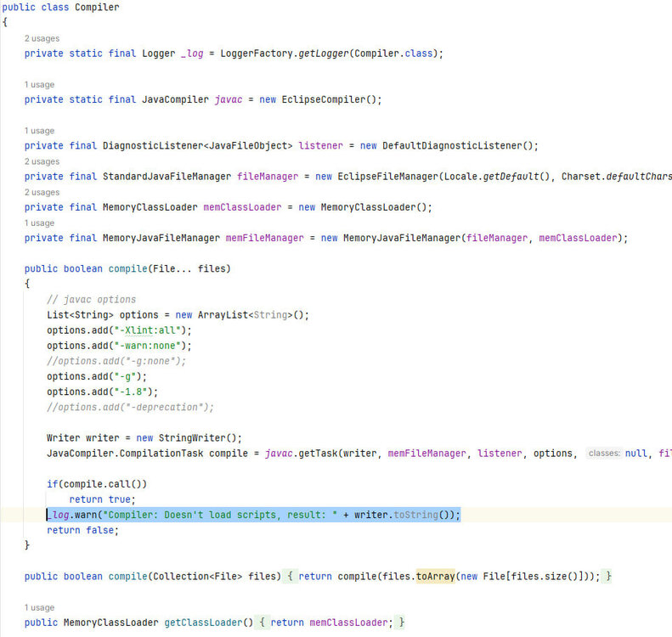Screen dimensions: 672x637
Task: Click the StringWriter constructor on the writer line
Action: click(197, 438)
